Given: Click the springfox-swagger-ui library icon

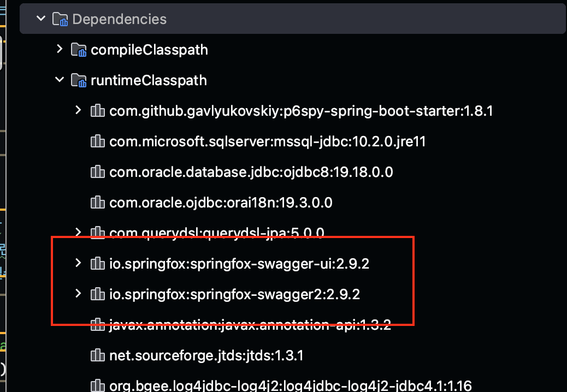Looking at the screenshot, I should 98,263.
